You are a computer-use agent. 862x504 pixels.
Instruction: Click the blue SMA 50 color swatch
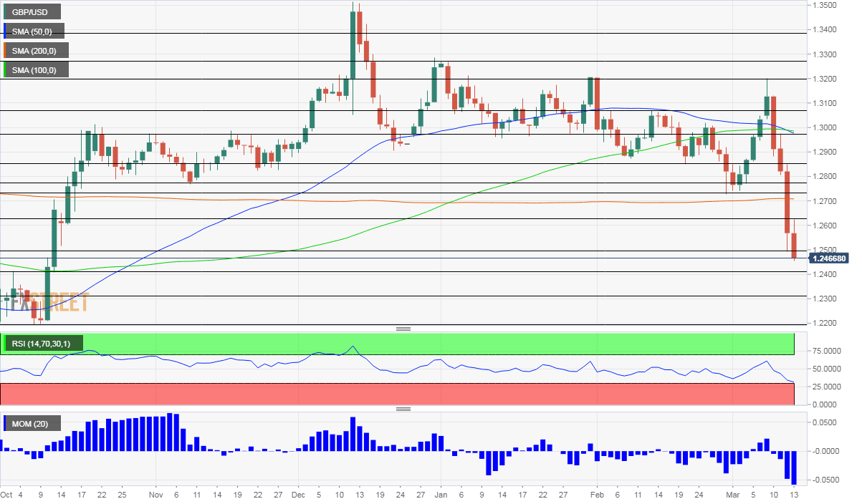point(6,31)
